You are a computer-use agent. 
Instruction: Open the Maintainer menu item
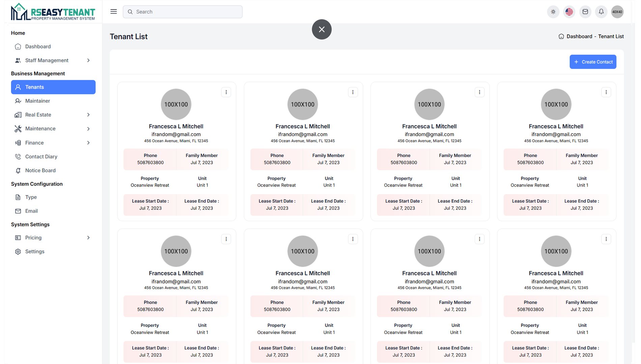click(x=37, y=101)
